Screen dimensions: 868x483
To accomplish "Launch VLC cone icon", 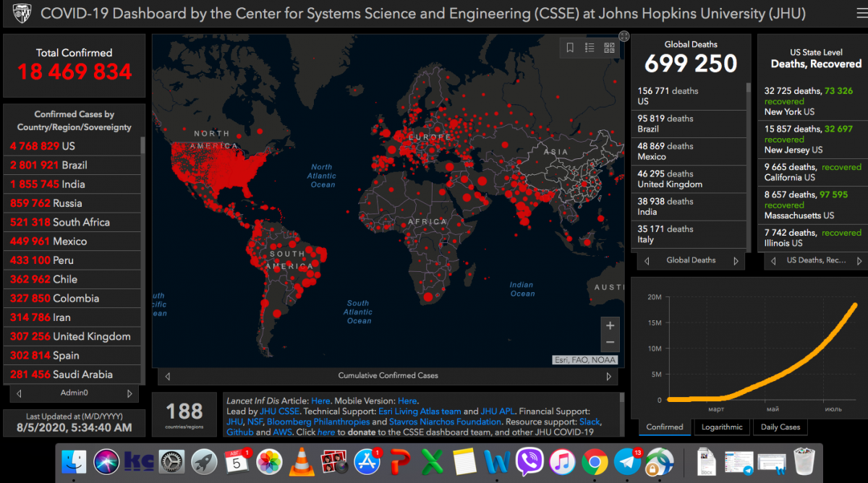I will [x=302, y=461].
